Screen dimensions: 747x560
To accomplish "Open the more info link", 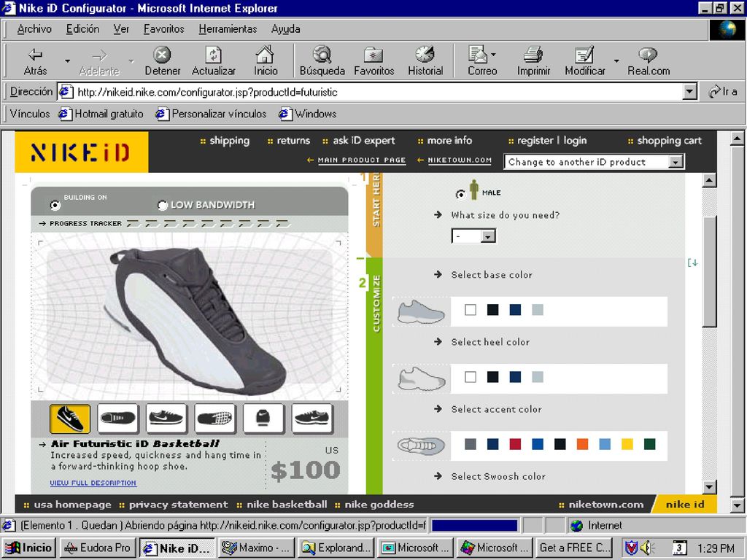I will click(x=449, y=141).
